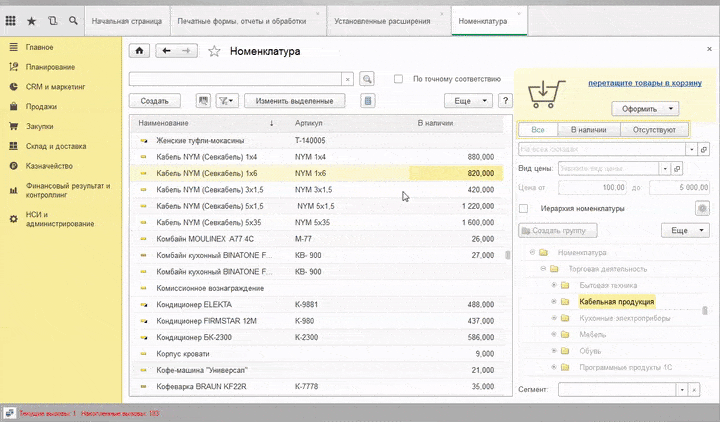Viewport: 720px width, 422px height.
Task: Go to home page button
Action: 139,51
